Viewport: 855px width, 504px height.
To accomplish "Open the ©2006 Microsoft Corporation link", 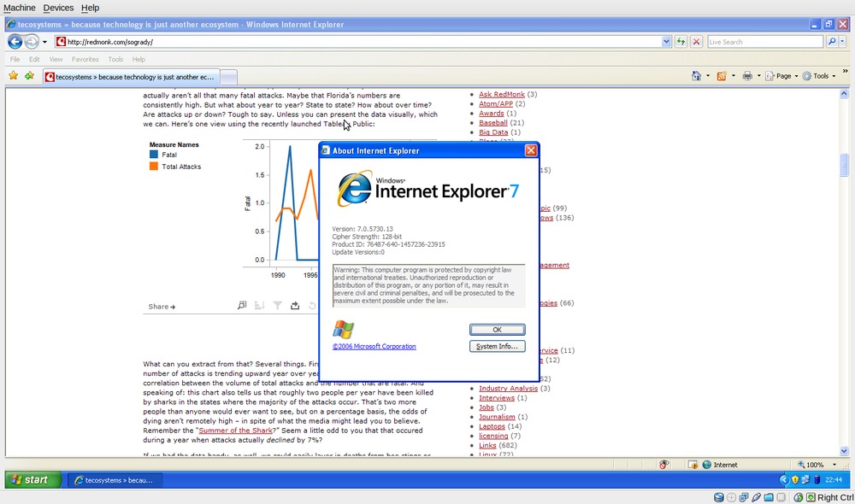I will pyautogui.click(x=374, y=347).
